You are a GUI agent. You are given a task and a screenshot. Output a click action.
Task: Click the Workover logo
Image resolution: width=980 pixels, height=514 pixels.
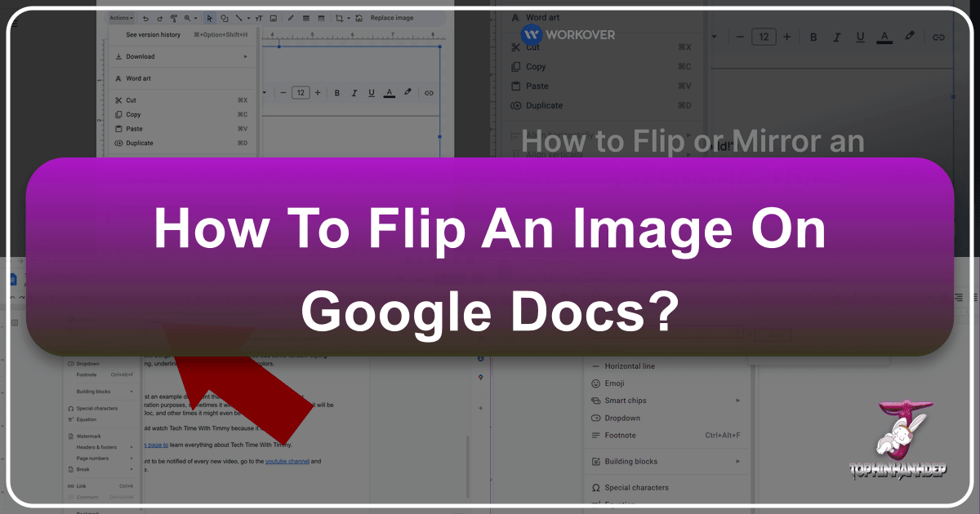[568, 35]
